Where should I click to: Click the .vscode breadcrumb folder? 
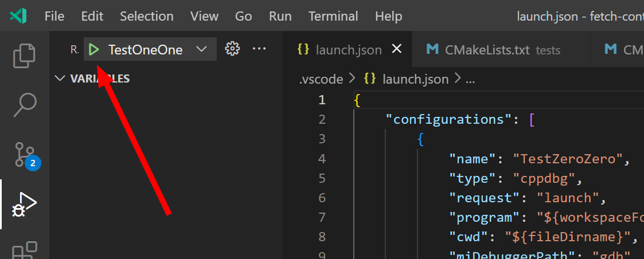coord(321,79)
